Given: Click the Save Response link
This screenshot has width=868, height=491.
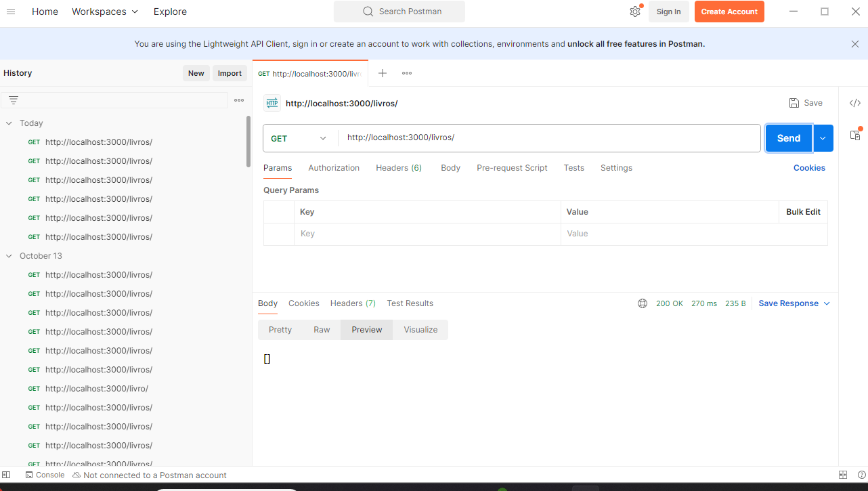Looking at the screenshot, I should (x=788, y=303).
